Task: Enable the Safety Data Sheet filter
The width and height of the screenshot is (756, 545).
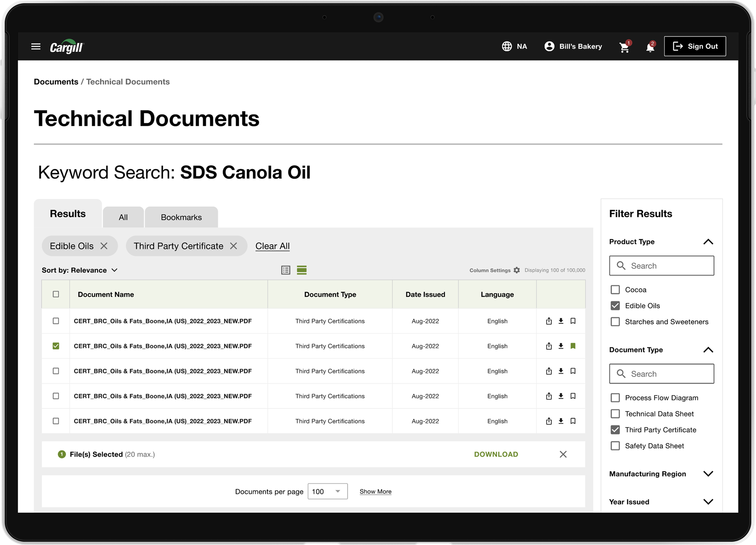Action: (615, 446)
